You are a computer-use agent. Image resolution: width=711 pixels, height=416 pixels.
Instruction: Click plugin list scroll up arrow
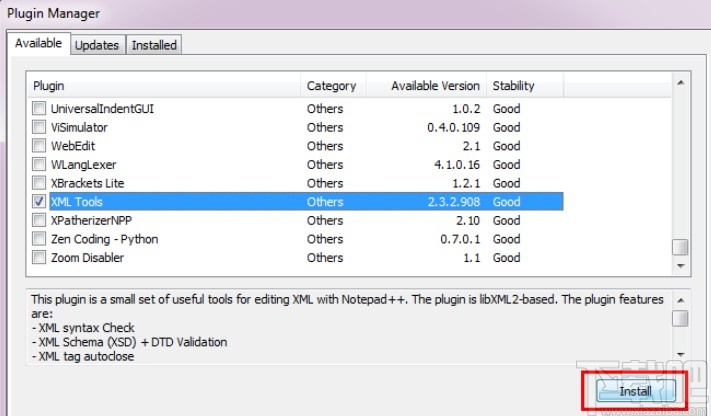(x=680, y=83)
